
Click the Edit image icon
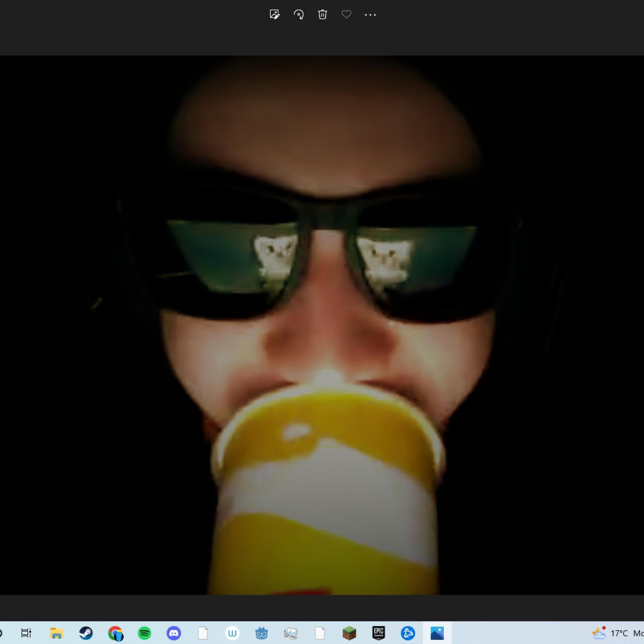pos(274,14)
